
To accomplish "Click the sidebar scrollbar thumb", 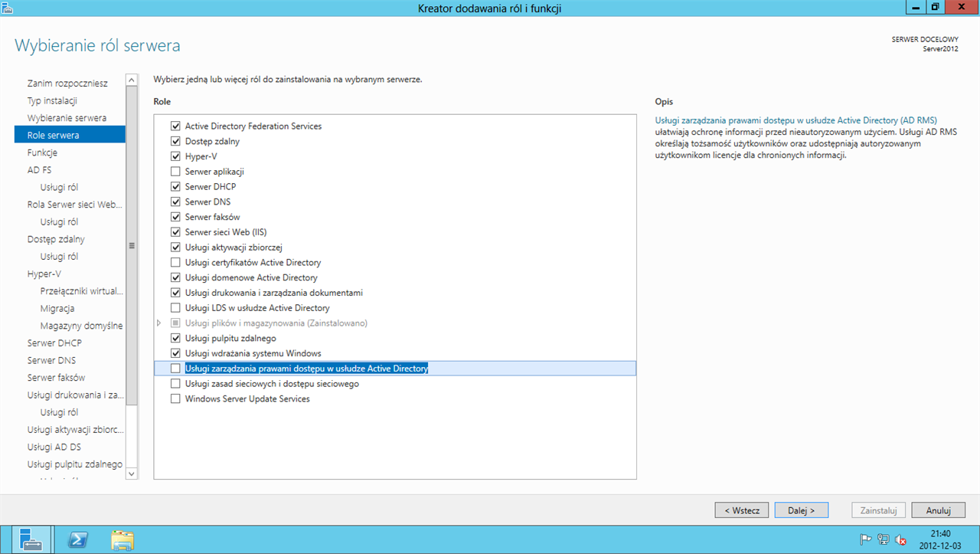I will coord(131,245).
